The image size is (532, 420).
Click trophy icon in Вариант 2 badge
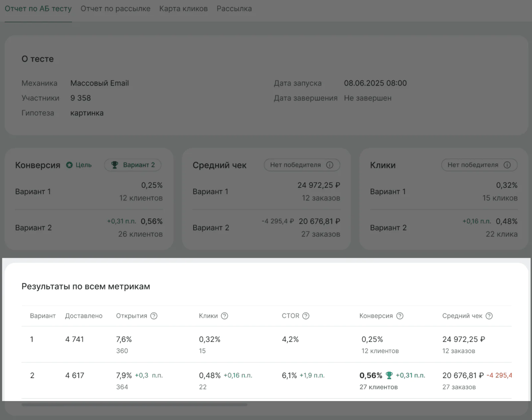[x=114, y=165]
